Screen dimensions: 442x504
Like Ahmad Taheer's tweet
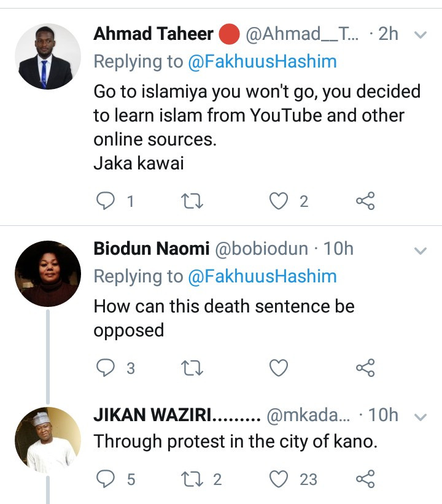(x=279, y=201)
